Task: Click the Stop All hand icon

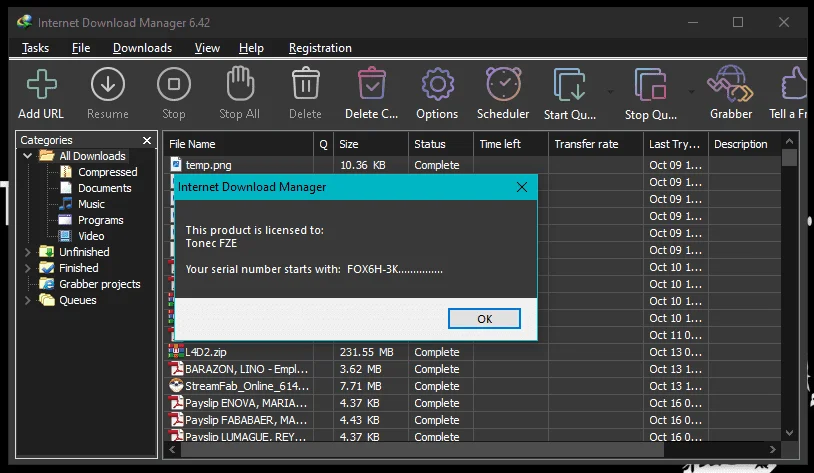Action: [240, 84]
